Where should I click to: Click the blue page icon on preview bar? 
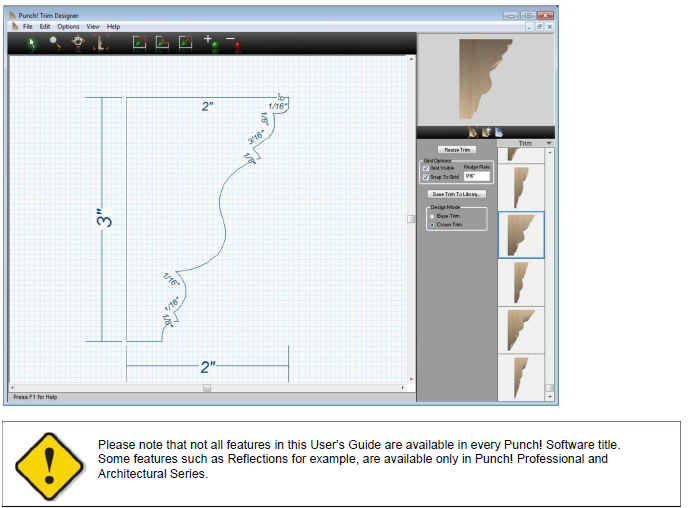(x=499, y=132)
